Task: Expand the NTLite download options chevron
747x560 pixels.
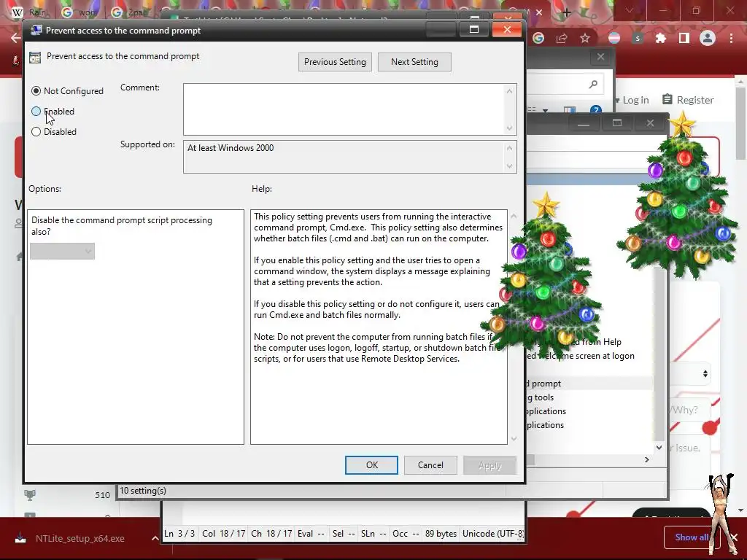Action: click(x=155, y=539)
